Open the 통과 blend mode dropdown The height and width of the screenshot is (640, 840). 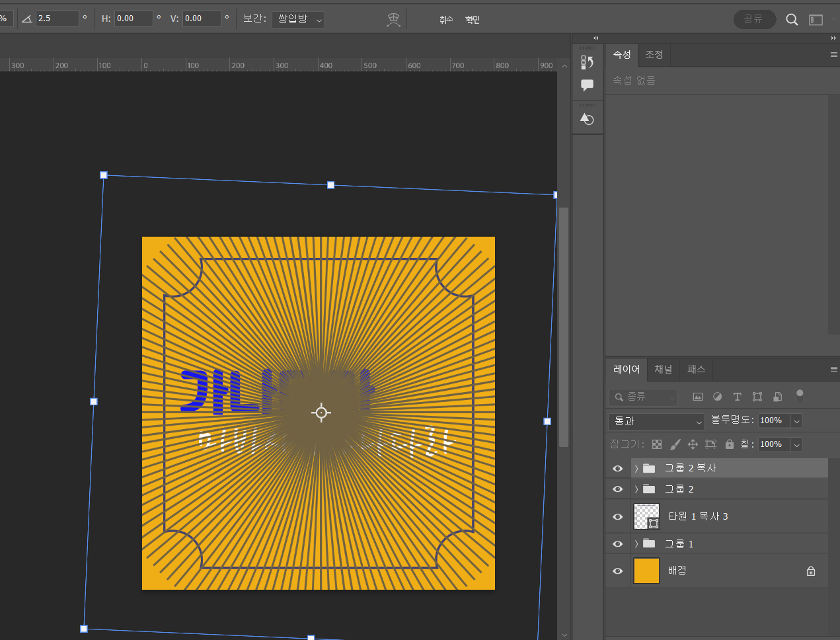tap(657, 421)
